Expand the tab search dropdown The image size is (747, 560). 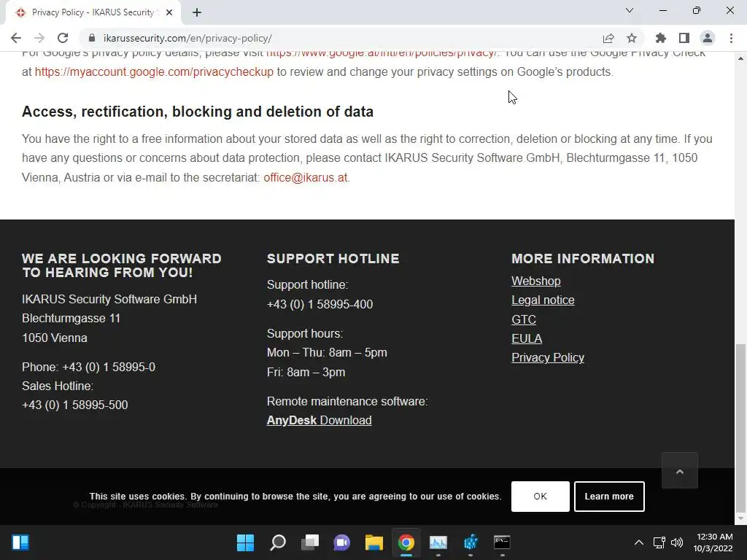tap(630, 10)
